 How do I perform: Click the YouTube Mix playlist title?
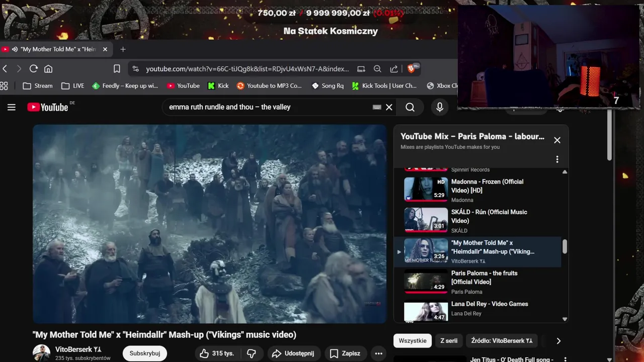[472, 136]
